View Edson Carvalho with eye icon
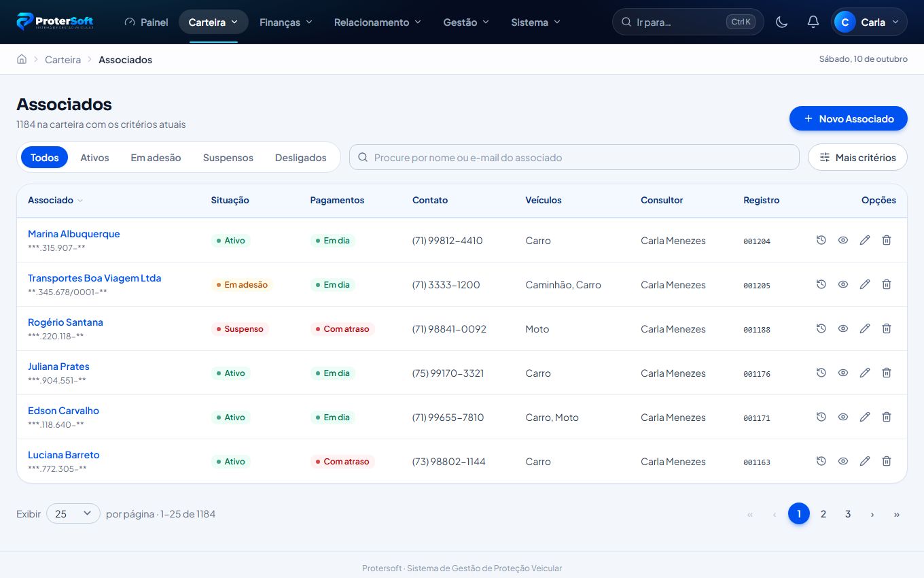The image size is (924, 578). [843, 417]
